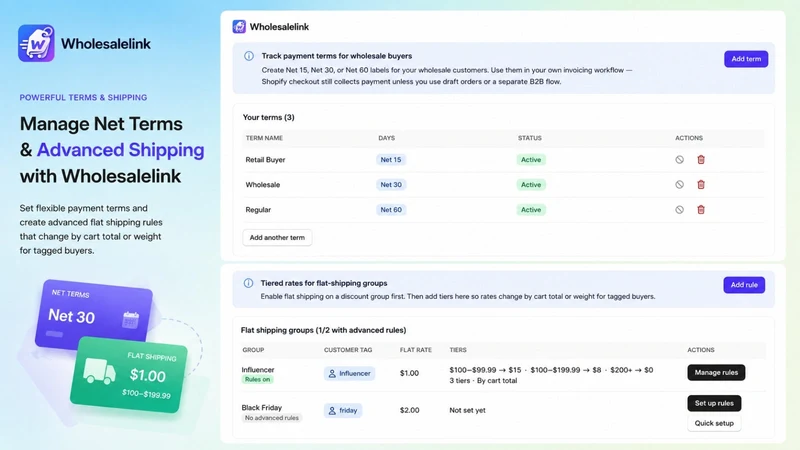The height and width of the screenshot is (450, 800).
Task: Open Manage rules for Influencer group
Action: click(716, 372)
